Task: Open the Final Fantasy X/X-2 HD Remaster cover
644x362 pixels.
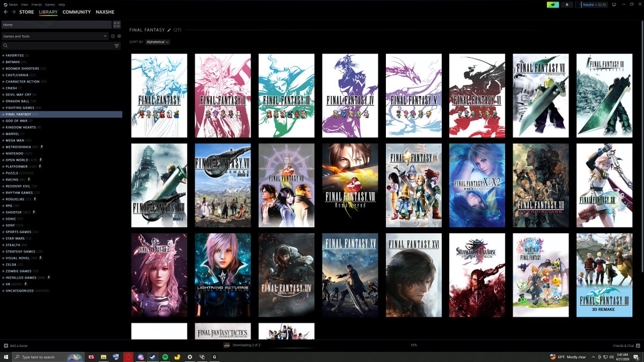Action: 477,186
